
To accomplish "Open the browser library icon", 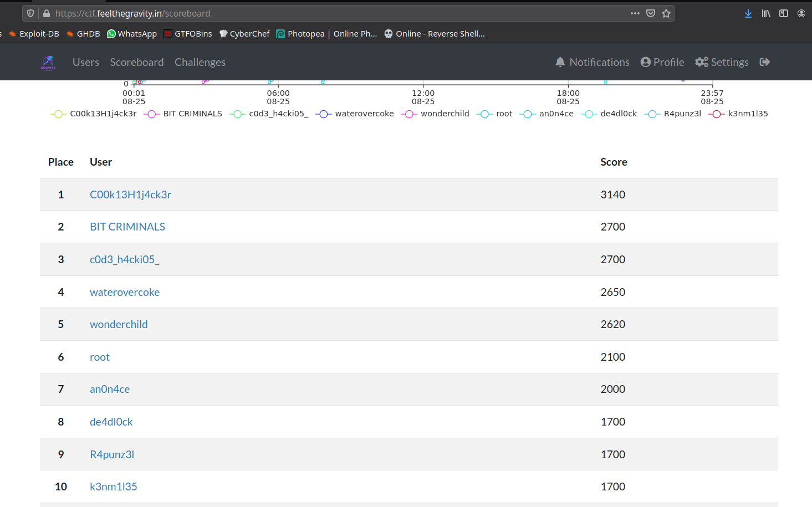I will (x=765, y=13).
